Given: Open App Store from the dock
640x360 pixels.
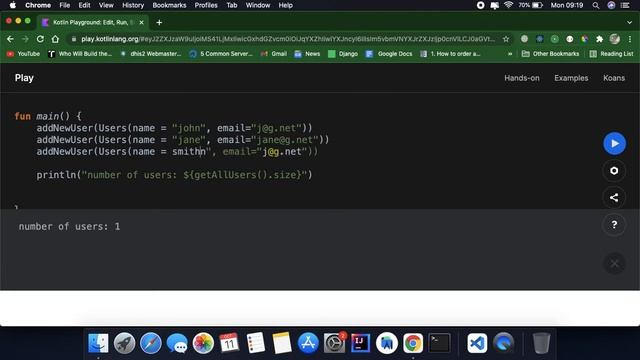Looking at the screenshot, I should (x=308, y=343).
